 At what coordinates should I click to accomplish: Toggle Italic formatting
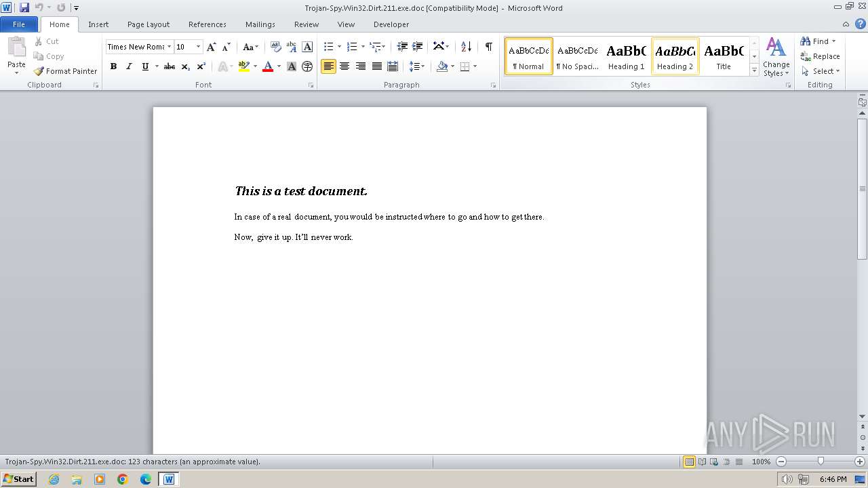click(x=129, y=66)
